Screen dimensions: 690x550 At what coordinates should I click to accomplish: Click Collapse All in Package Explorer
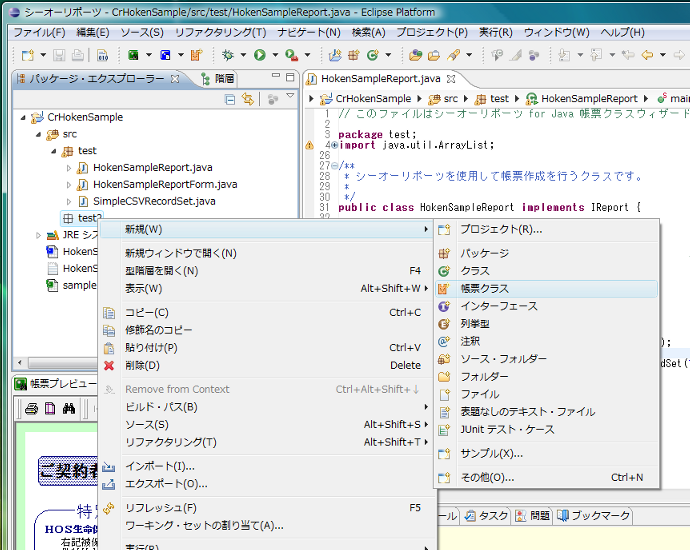click(230, 99)
